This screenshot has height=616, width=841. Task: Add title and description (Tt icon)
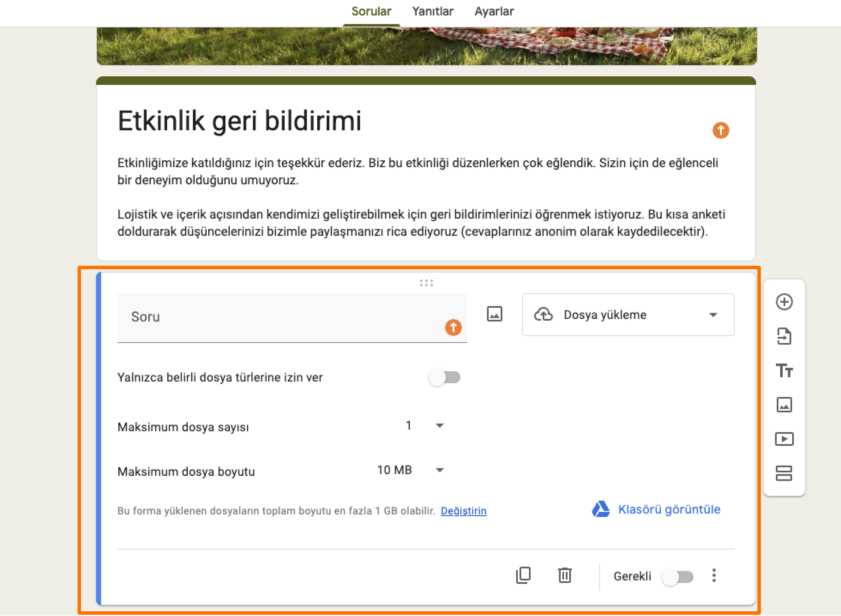pos(784,370)
